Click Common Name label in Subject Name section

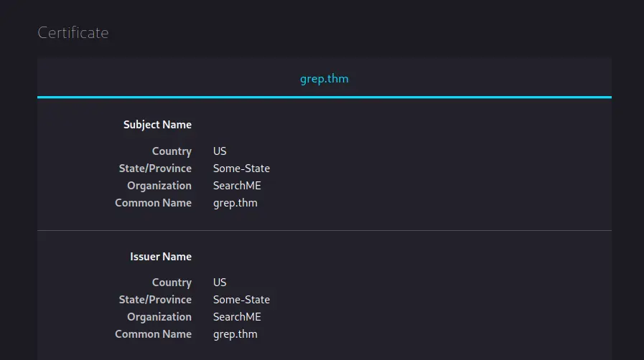click(153, 202)
